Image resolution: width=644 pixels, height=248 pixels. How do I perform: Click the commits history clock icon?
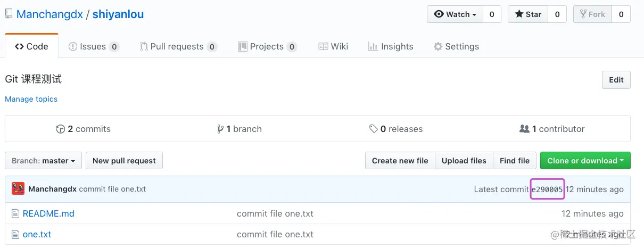pyautogui.click(x=61, y=129)
